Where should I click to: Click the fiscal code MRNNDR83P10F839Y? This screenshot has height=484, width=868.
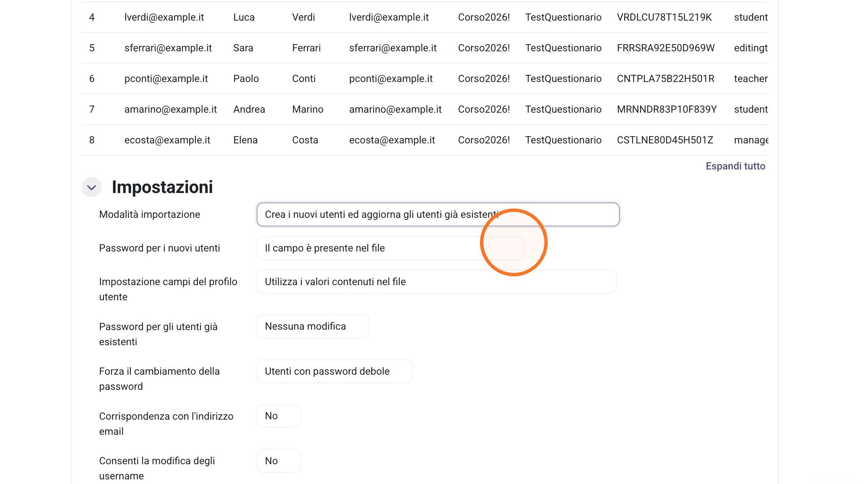click(x=667, y=109)
